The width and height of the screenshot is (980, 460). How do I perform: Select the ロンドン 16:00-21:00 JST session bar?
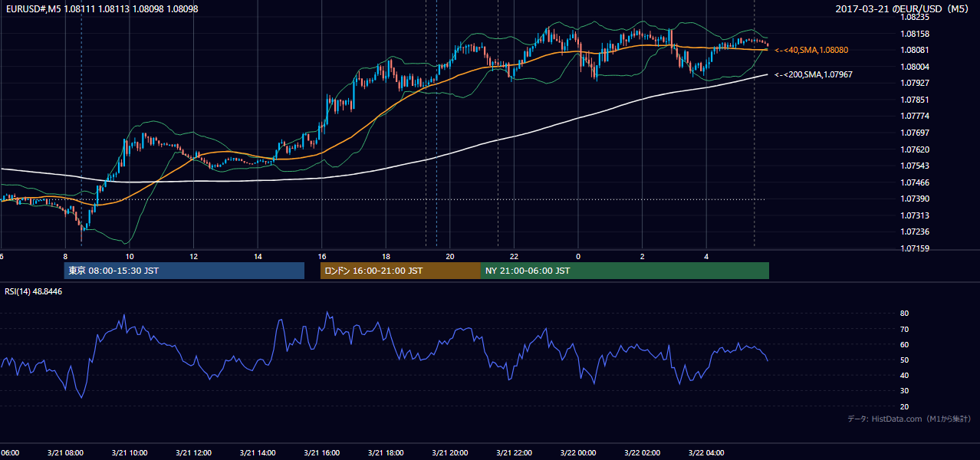[400, 271]
